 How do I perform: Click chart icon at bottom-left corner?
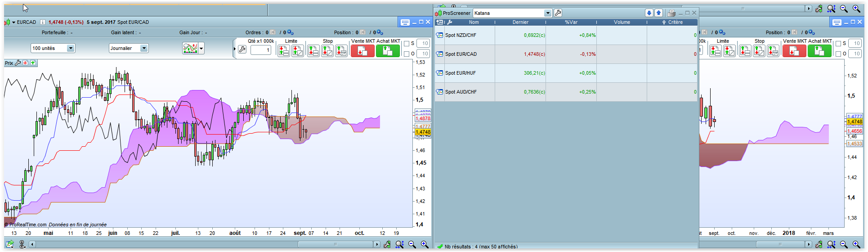9,244
